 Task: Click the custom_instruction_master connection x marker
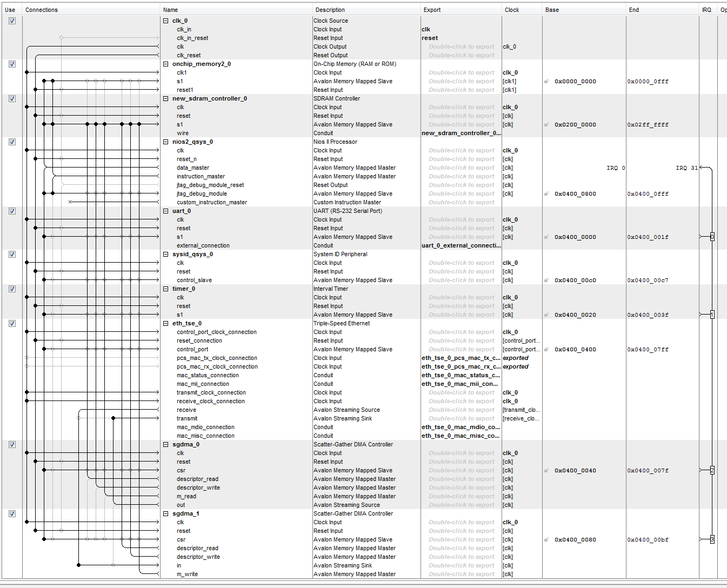[70, 202]
